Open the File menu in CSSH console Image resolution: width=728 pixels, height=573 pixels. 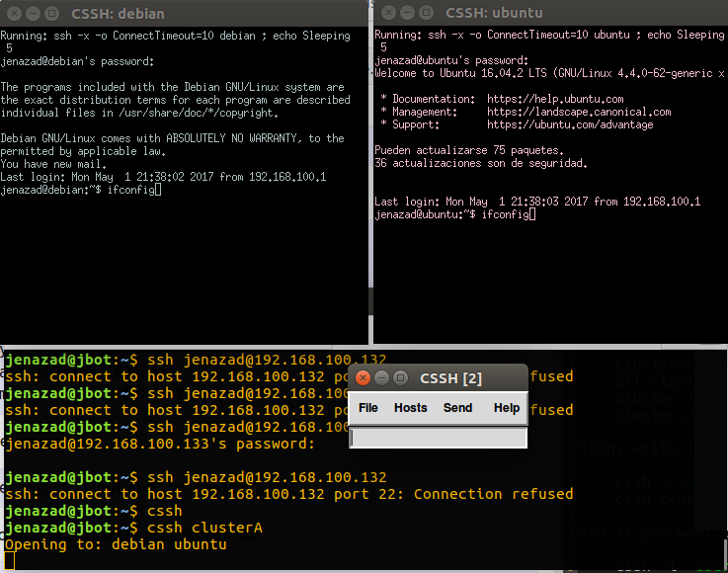(x=368, y=408)
